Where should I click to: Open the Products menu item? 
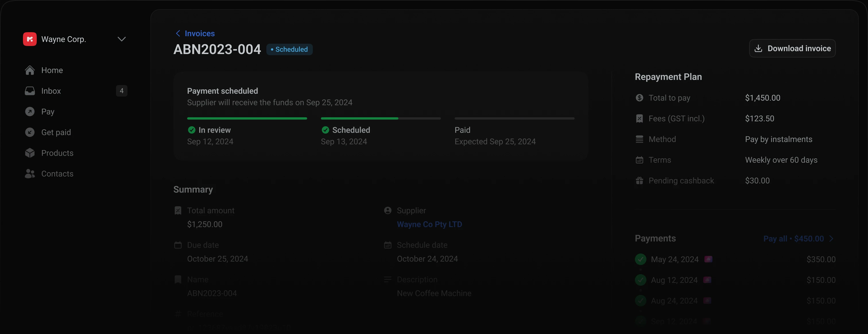point(57,153)
